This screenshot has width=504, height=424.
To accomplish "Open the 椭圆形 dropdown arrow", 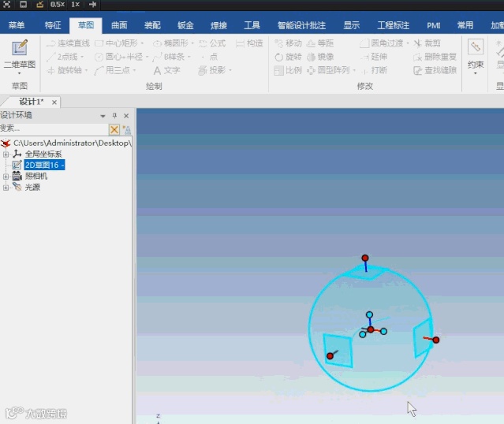I will [x=192, y=43].
